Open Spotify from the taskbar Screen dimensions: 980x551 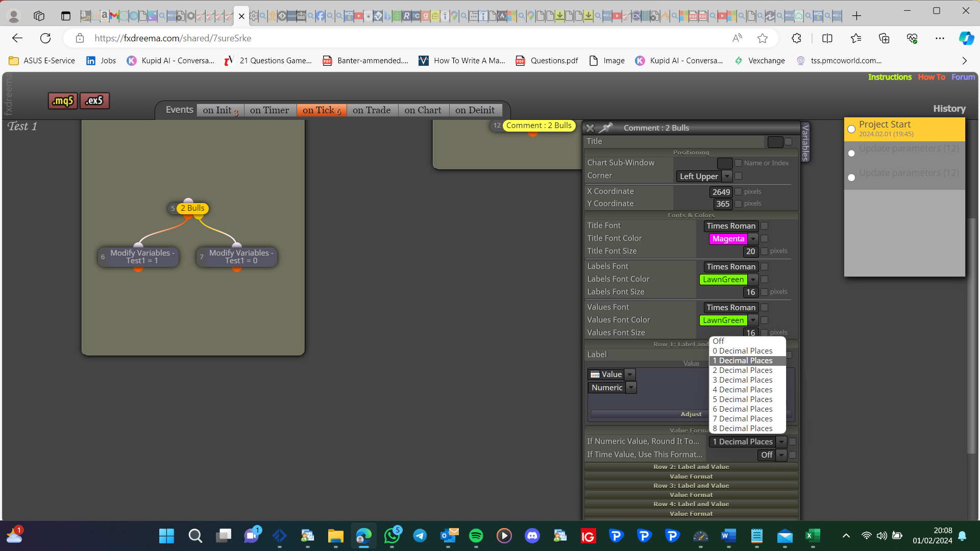click(476, 536)
